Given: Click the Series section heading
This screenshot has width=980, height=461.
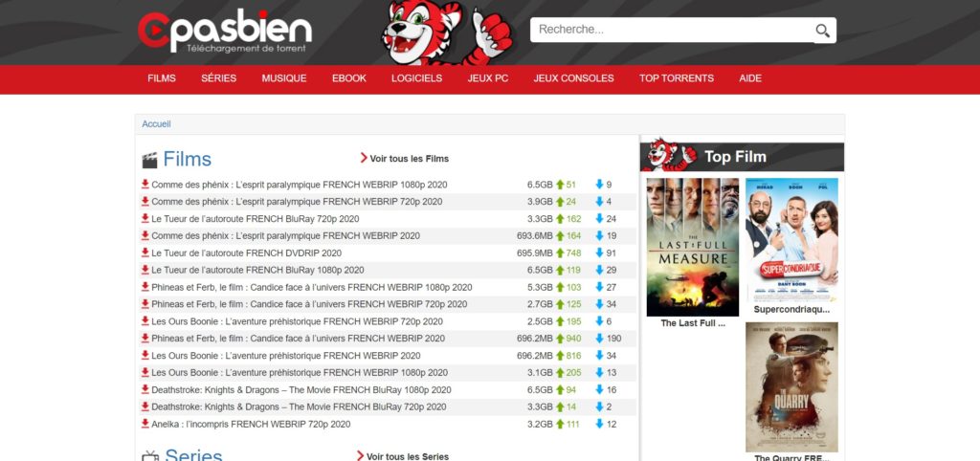Looking at the screenshot, I should 193,455.
